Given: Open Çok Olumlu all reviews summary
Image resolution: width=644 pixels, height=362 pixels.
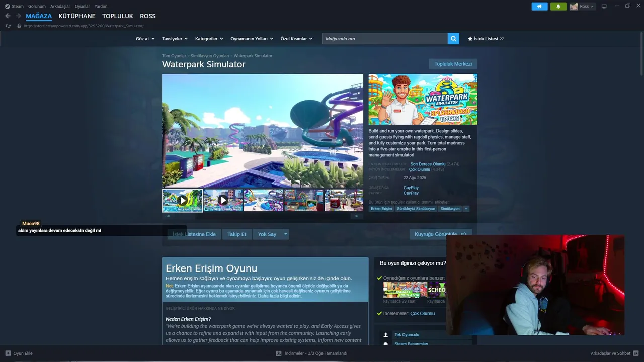Looking at the screenshot, I should pos(419,170).
